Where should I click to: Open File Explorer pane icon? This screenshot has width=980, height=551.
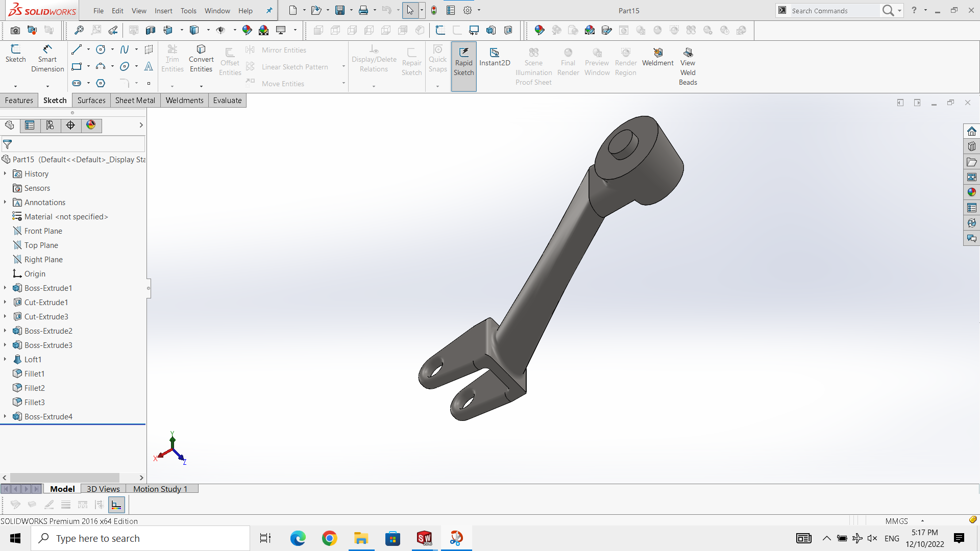[972, 162]
